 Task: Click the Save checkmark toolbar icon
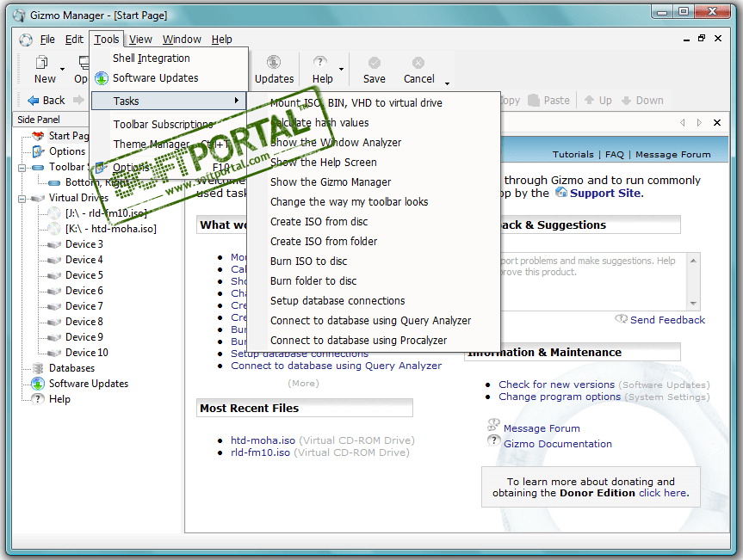coord(375,63)
